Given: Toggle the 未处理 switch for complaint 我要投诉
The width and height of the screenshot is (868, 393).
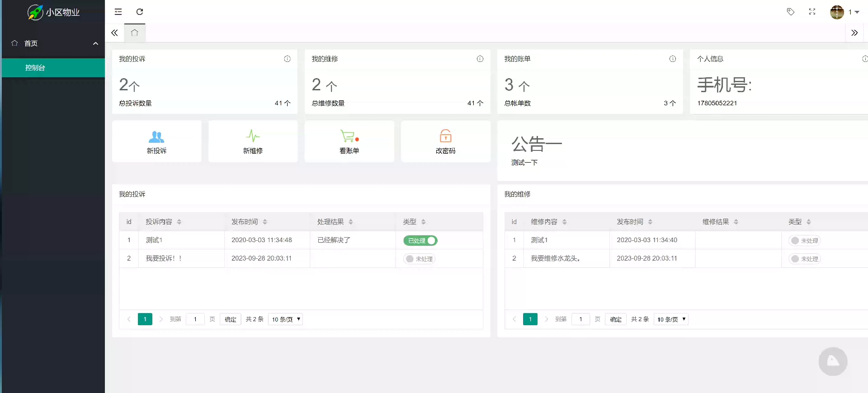Looking at the screenshot, I should pos(419,259).
